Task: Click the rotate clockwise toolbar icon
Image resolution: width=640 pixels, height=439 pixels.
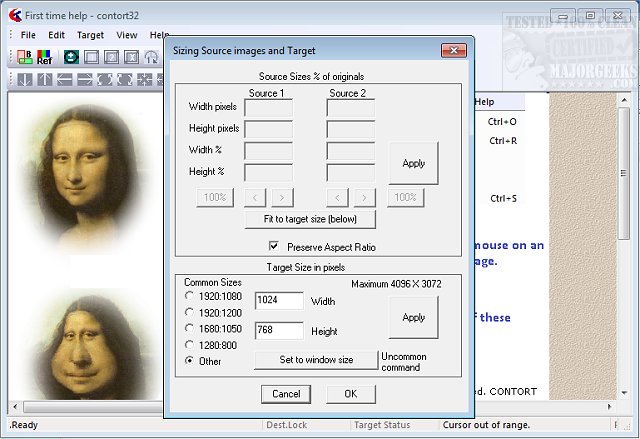Action: coord(124,79)
